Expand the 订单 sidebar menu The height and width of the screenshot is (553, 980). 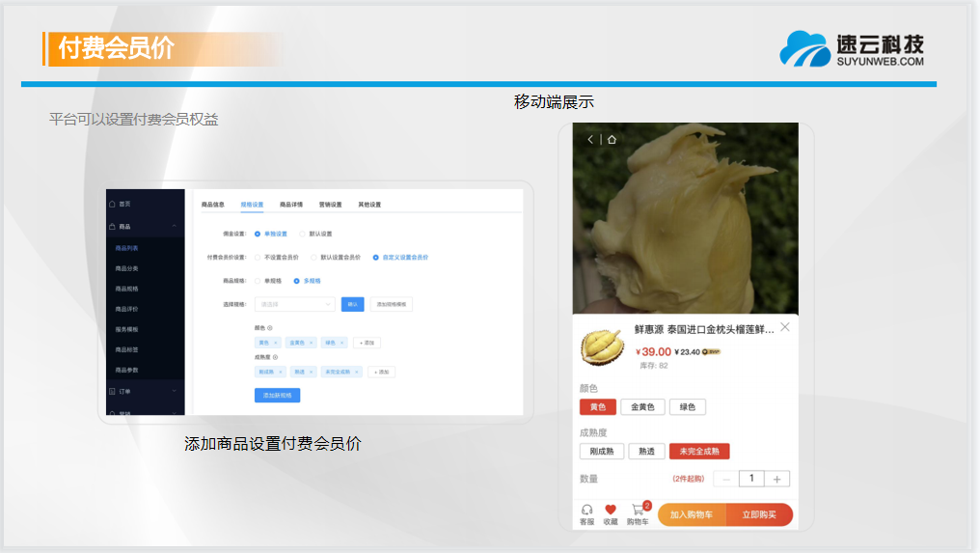(174, 392)
